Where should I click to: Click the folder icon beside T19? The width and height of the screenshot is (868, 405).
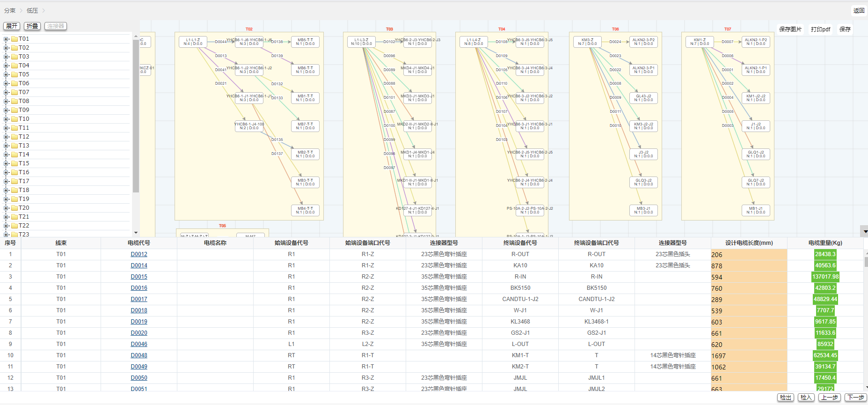(x=15, y=199)
